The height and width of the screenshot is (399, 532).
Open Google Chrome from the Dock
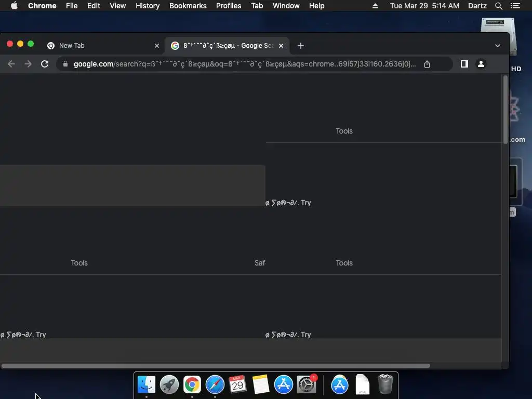tap(192, 384)
